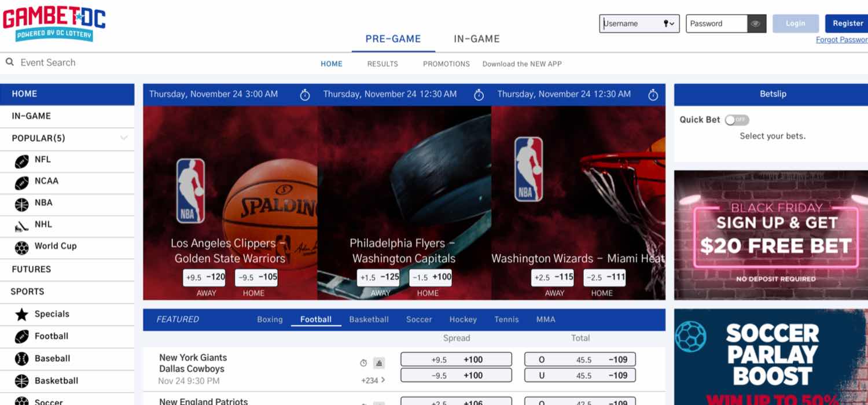The image size is (868, 405).
Task: Click the Forgot Password link
Action: 842,40
